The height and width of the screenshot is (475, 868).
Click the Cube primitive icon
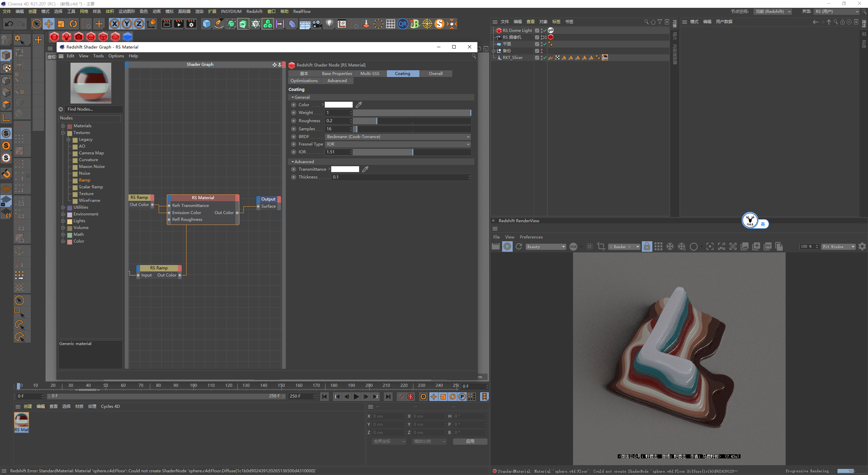206,24
